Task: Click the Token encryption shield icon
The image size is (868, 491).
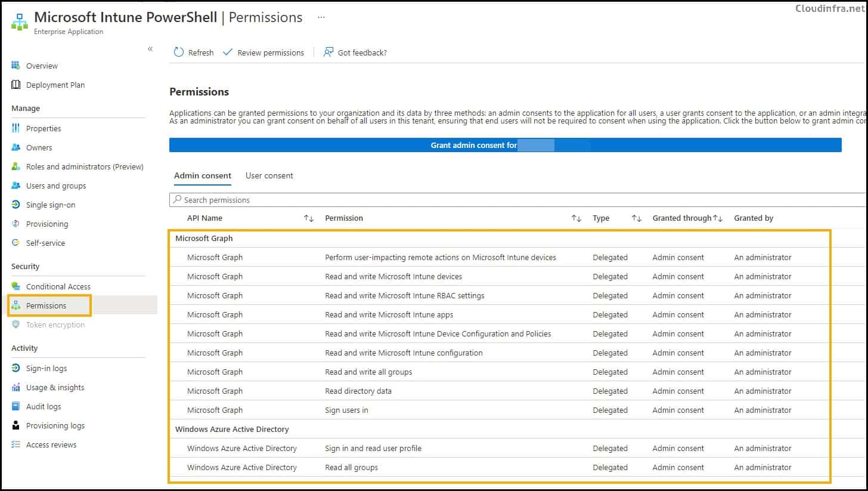Action: [16, 325]
